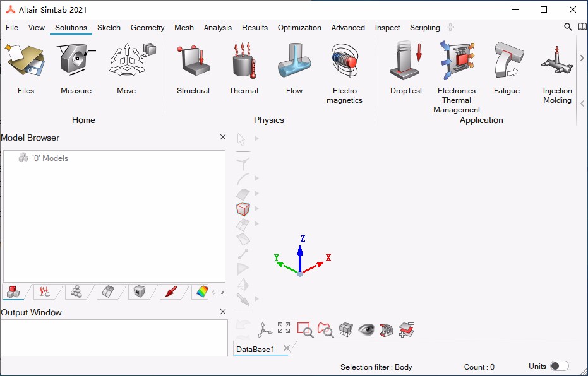The image size is (588, 376).
Task: Open the DropTest application
Action: [405, 61]
